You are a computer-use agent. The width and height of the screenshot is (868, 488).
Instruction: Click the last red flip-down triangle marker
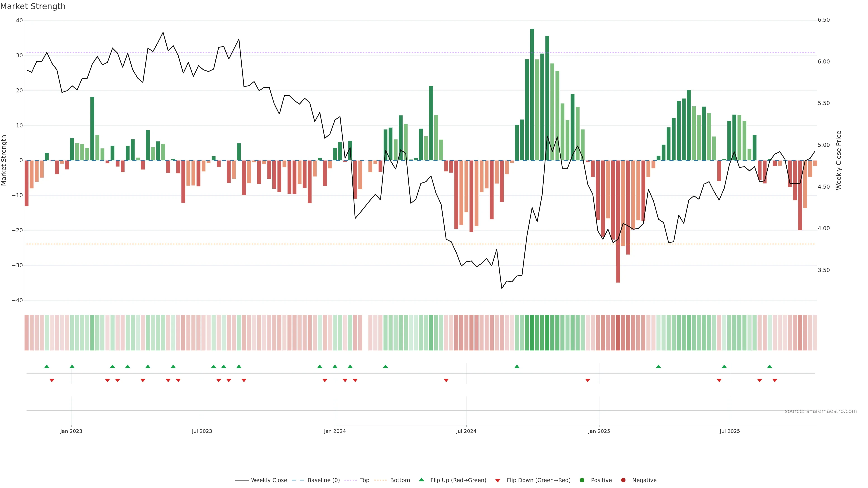tap(775, 380)
